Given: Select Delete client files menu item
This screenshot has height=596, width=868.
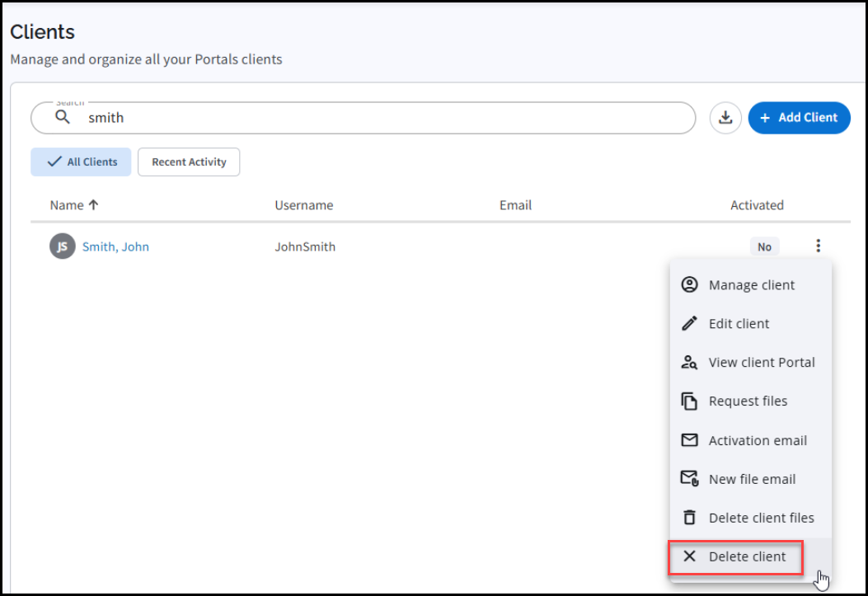Looking at the screenshot, I should (751, 518).
